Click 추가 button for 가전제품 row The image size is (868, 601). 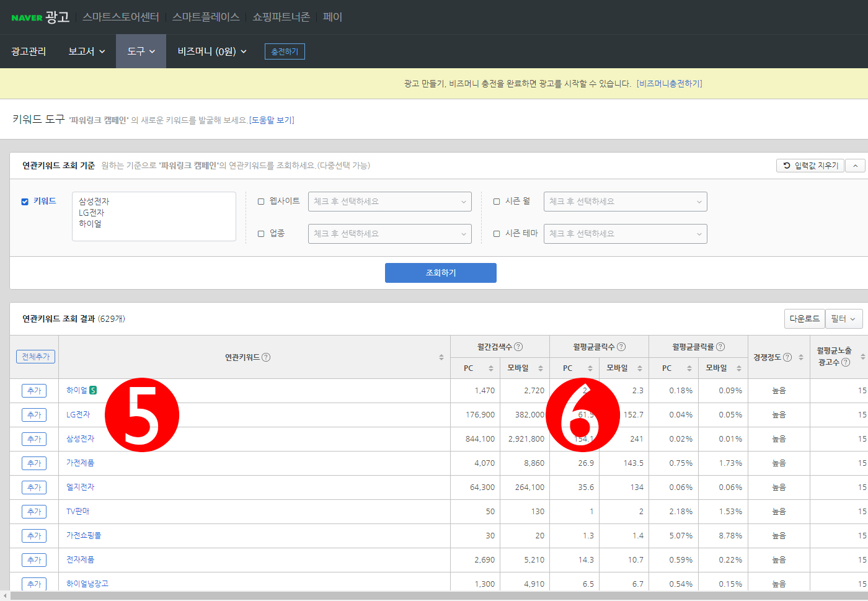(x=34, y=463)
